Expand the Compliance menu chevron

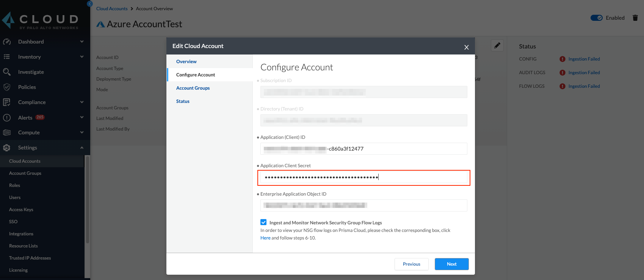point(82,102)
